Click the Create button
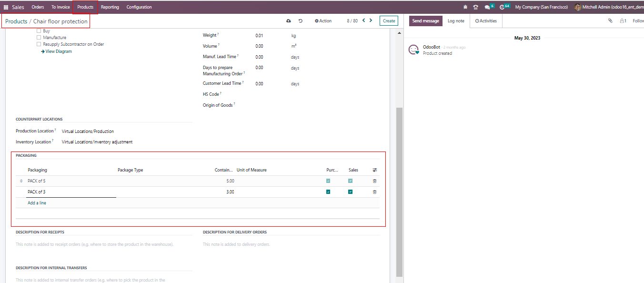This screenshot has width=644, height=283. [x=389, y=21]
